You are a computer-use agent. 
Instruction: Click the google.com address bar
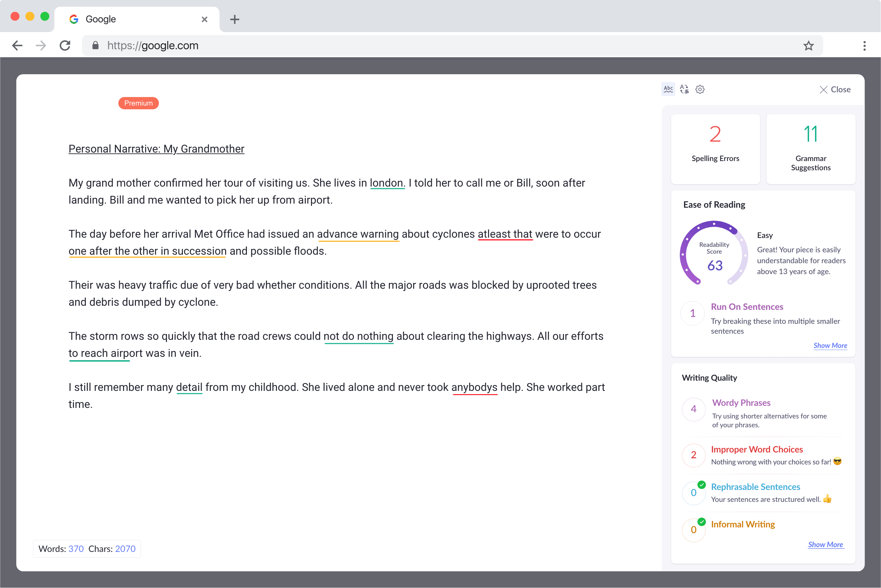[450, 46]
